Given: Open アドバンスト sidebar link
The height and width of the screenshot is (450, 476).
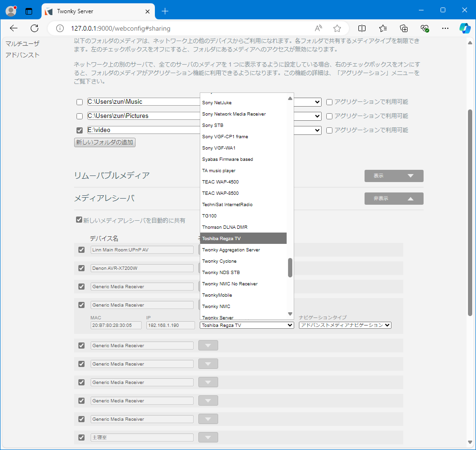Looking at the screenshot, I should (23, 55).
